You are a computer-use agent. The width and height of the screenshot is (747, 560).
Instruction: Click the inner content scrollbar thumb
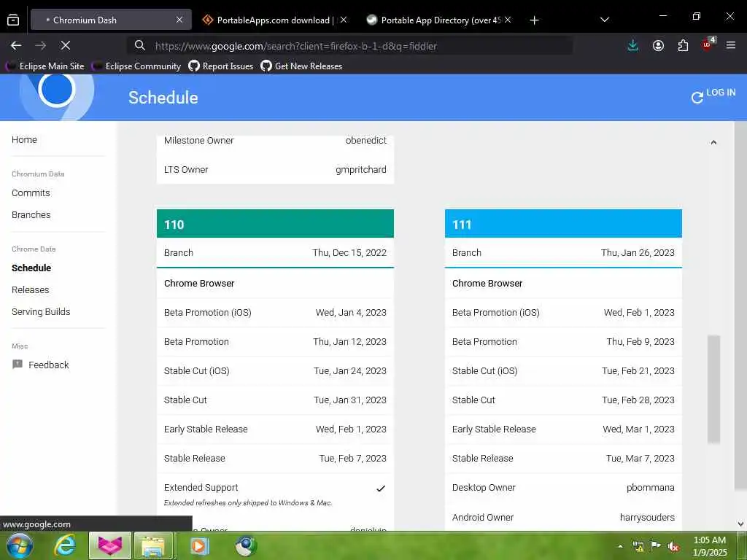[x=713, y=389]
